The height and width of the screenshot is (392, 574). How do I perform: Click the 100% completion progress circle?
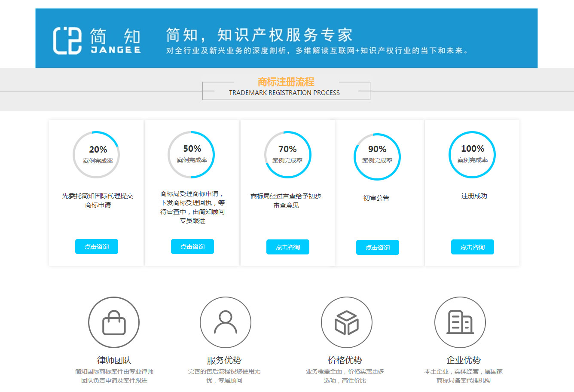(472, 155)
